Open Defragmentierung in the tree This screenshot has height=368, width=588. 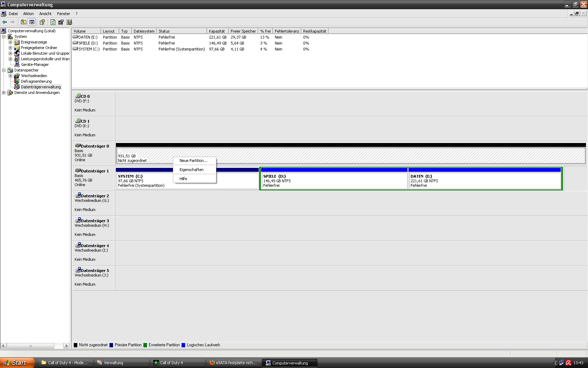(36, 81)
